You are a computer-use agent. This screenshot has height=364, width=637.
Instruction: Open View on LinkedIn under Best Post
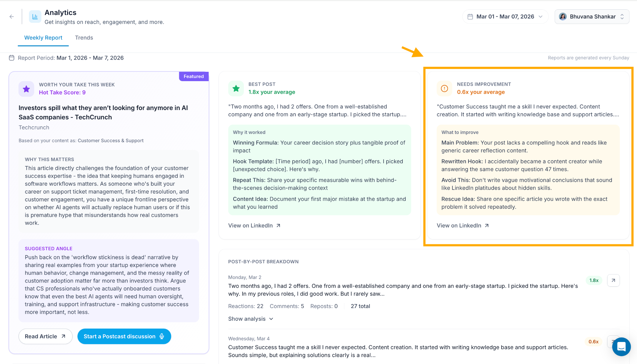pyautogui.click(x=254, y=226)
